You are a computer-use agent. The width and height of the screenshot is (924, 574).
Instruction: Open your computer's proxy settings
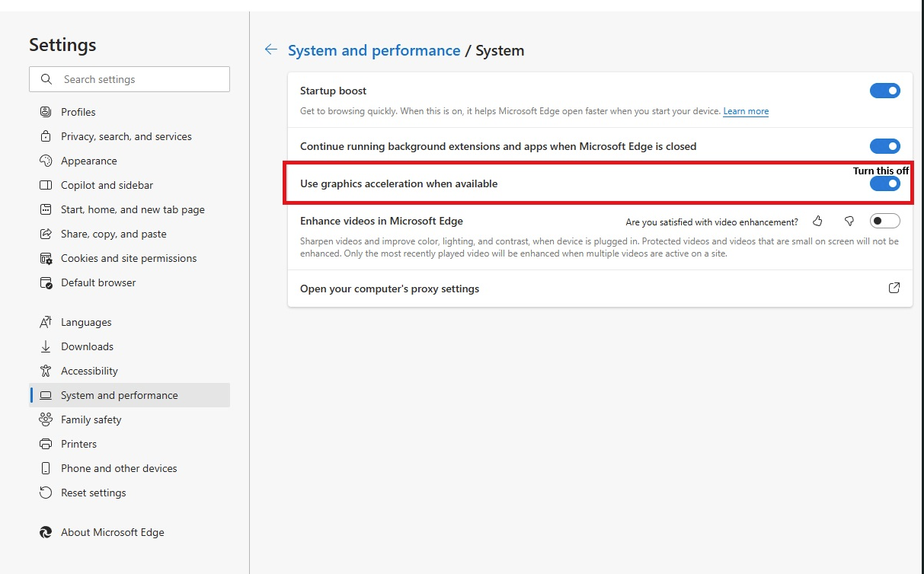[389, 289]
